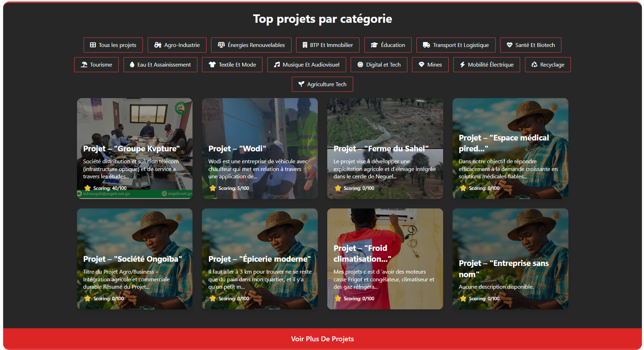Click the graduation cap Éducation icon
The height and width of the screenshot is (350, 644).
tap(374, 45)
